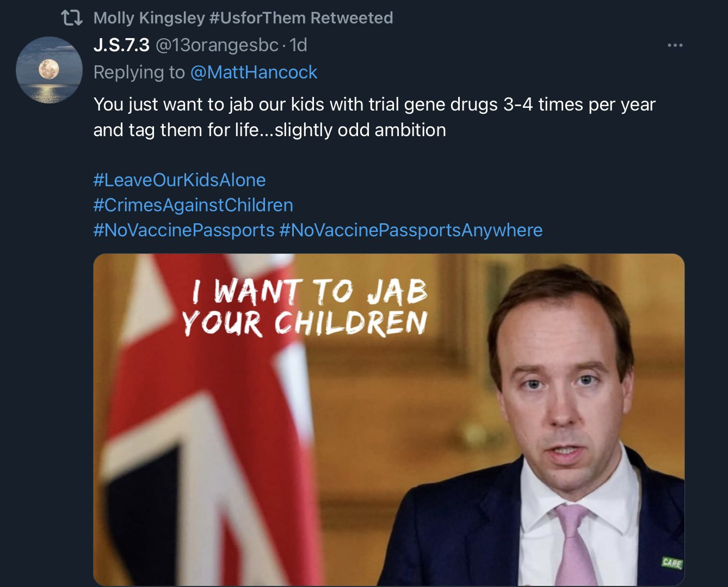
Task: Open the moon profile avatar
Action: pos(49,70)
